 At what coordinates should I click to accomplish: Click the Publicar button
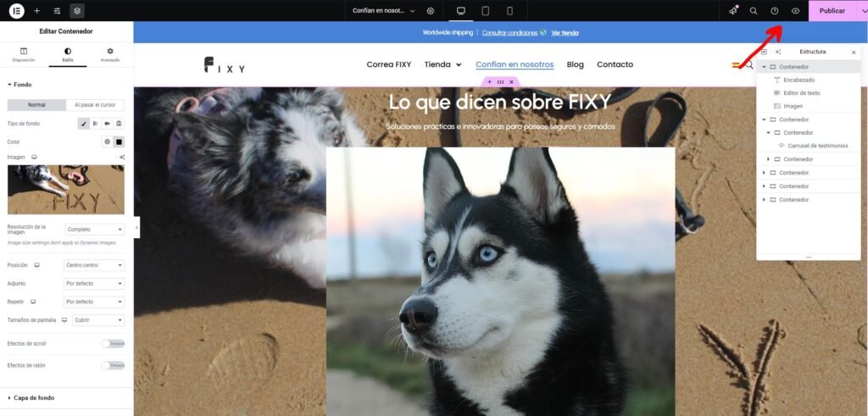click(832, 11)
